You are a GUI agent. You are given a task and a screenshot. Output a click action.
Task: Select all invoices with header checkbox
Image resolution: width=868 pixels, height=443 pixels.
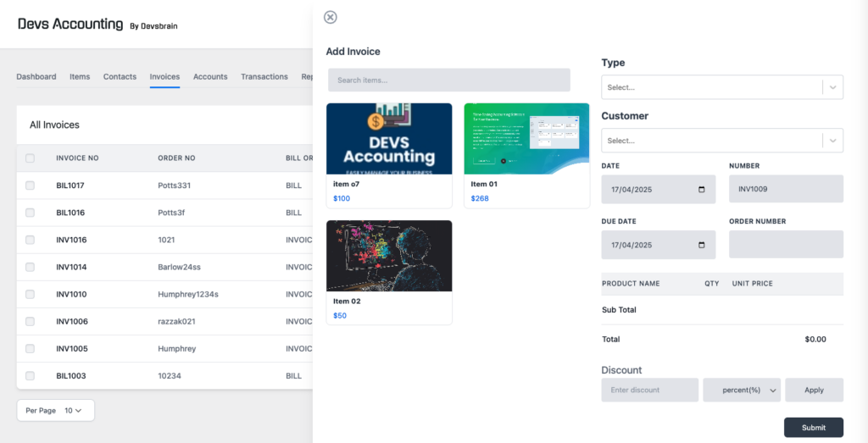[30, 158]
